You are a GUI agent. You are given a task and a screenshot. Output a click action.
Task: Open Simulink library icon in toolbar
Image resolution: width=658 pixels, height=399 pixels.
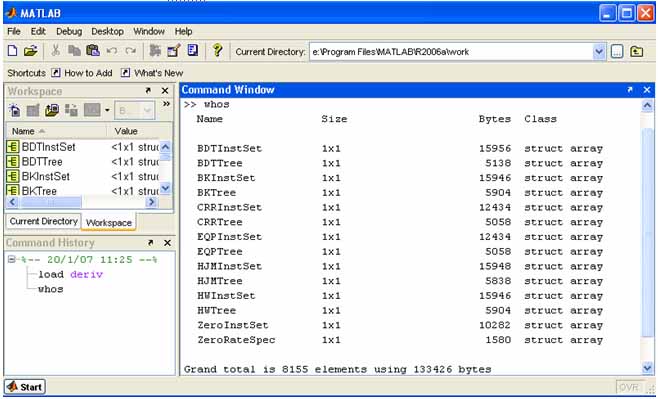pos(155,51)
